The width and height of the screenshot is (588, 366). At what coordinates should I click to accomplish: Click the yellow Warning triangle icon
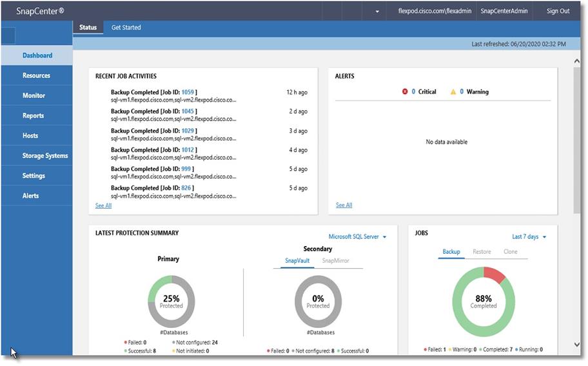pos(453,91)
